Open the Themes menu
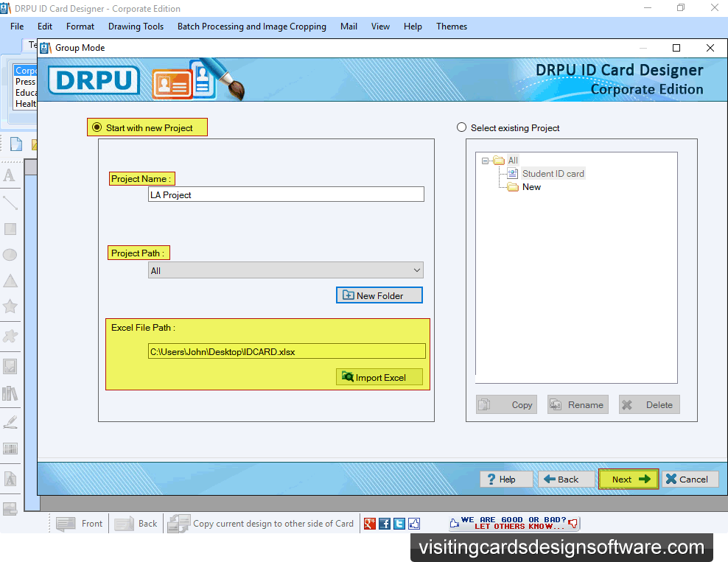 click(451, 27)
